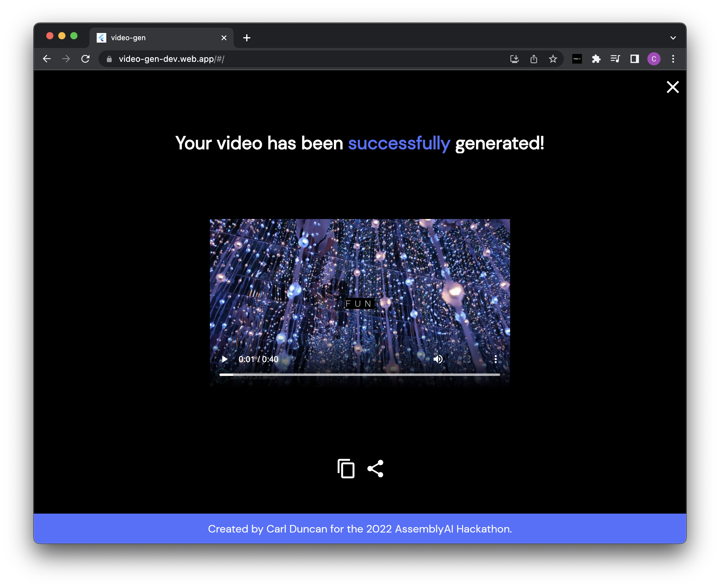The width and height of the screenshot is (720, 588).
Task: Enter fullscreen mode on the video player
Action: 467,359
